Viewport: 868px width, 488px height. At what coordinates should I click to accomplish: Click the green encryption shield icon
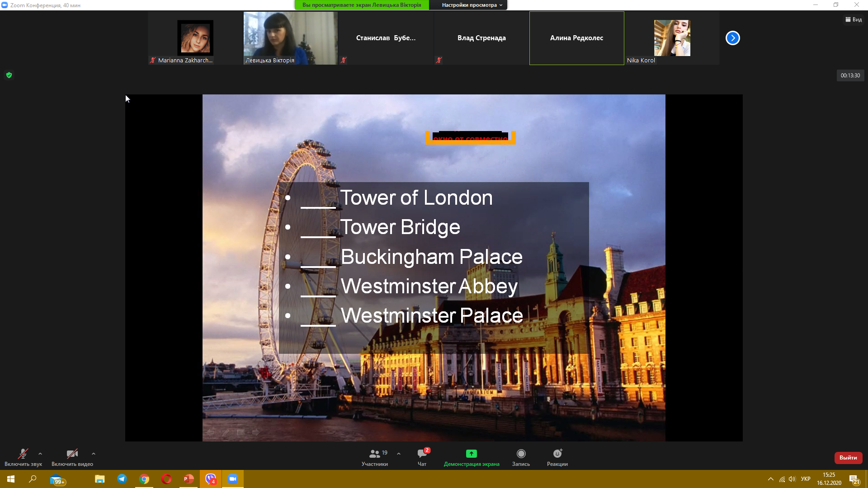pyautogui.click(x=9, y=75)
